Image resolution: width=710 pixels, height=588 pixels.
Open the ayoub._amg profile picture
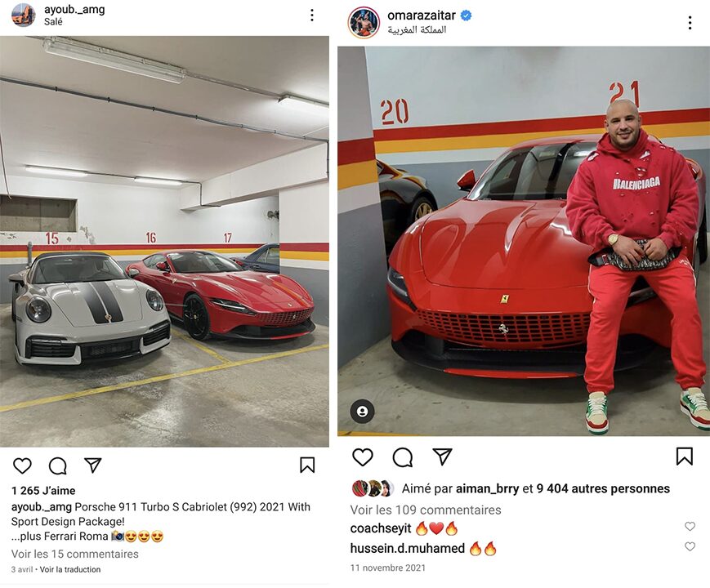pyautogui.click(x=23, y=15)
